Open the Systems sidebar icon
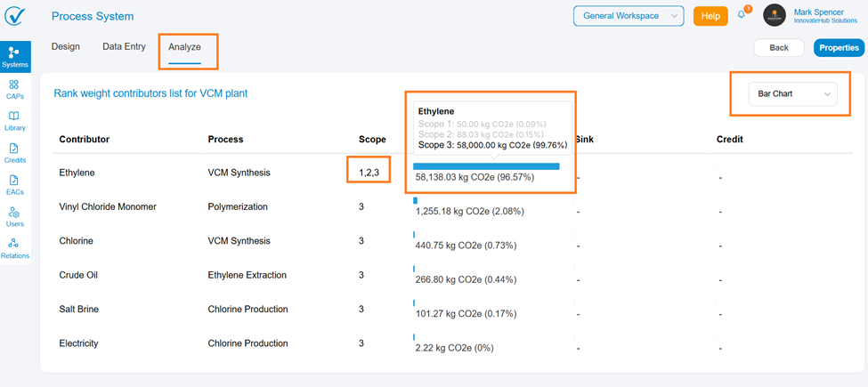The width and height of the screenshot is (868, 387). click(14, 57)
